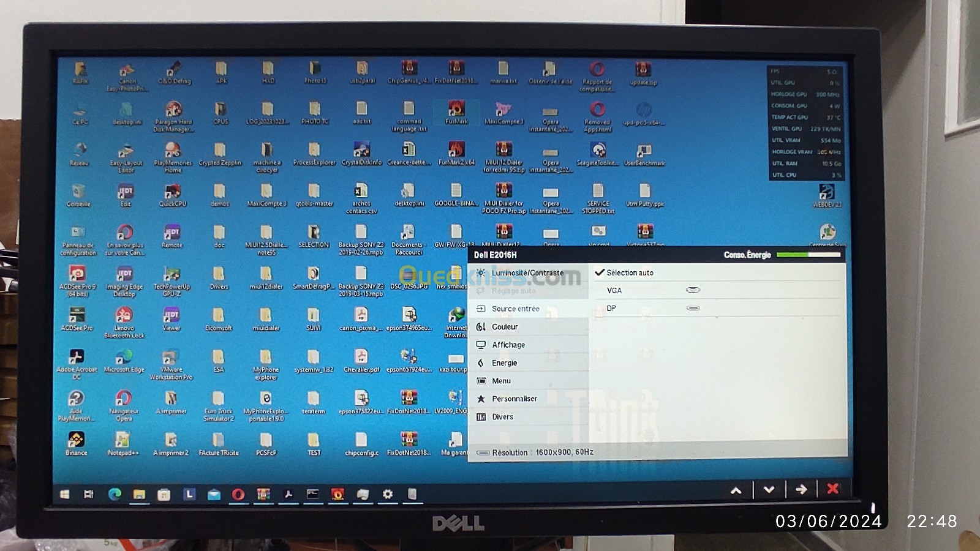Open the Windows Start menu

point(64,493)
